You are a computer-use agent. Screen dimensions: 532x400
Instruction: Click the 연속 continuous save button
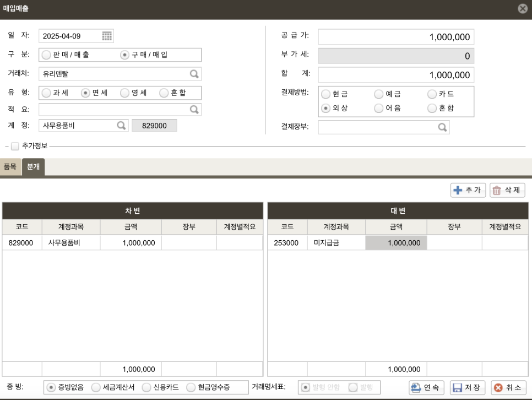pyautogui.click(x=426, y=388)
